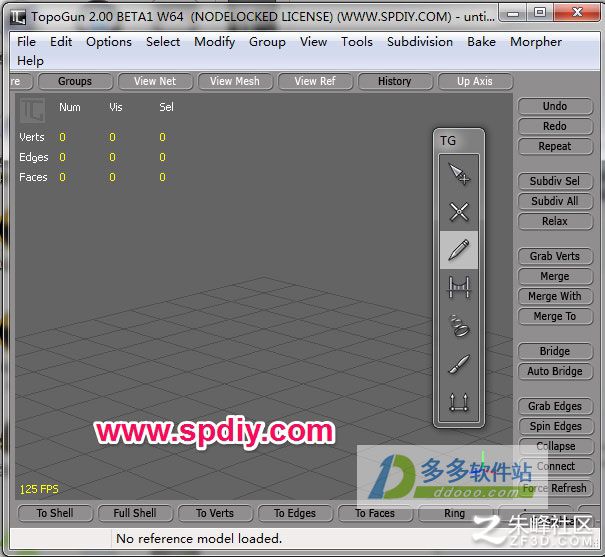Open the Modify menu
605x557 pixels.
point(215,42)
